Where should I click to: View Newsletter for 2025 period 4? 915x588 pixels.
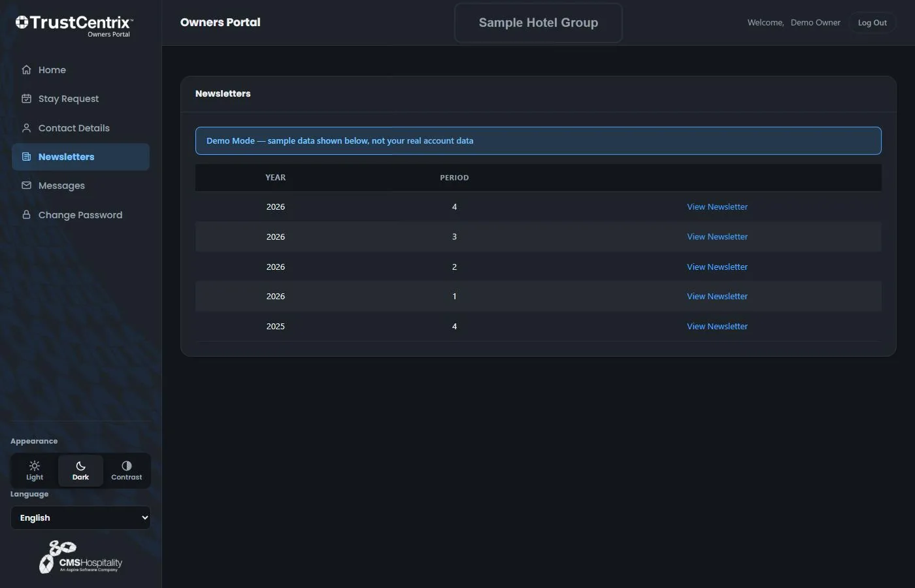[x=717, y=327]
